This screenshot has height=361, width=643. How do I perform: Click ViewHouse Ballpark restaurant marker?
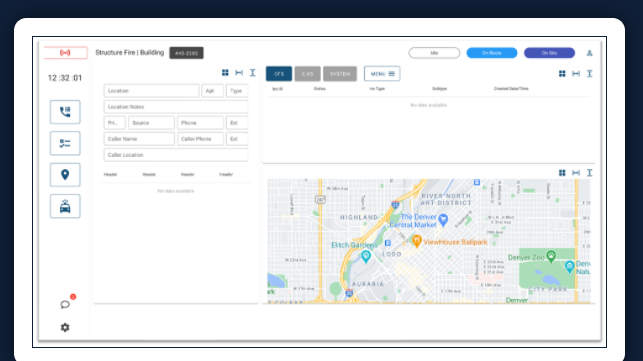tap(416, 241)
